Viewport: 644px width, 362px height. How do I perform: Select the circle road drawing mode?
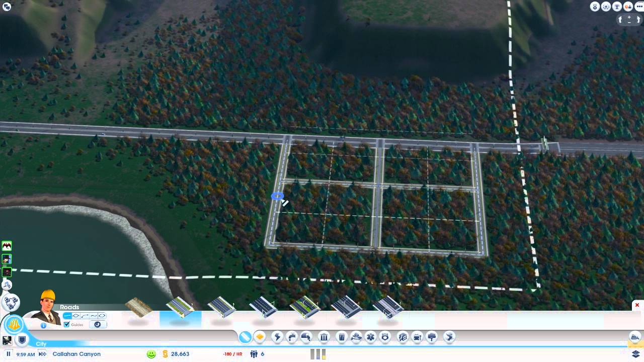point(102,316)
